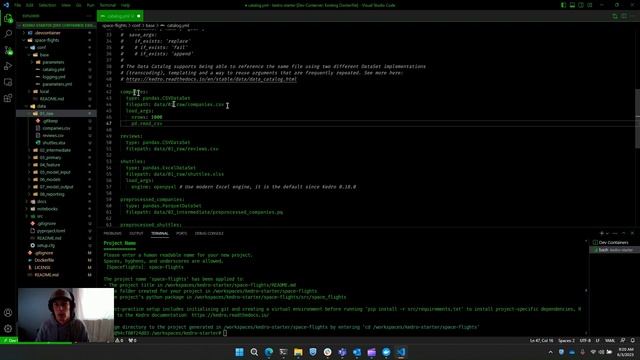Viewport: 640px width, 360px height.
Task: Maximize the terminal panel size chevron
Action: click(623, 233)
